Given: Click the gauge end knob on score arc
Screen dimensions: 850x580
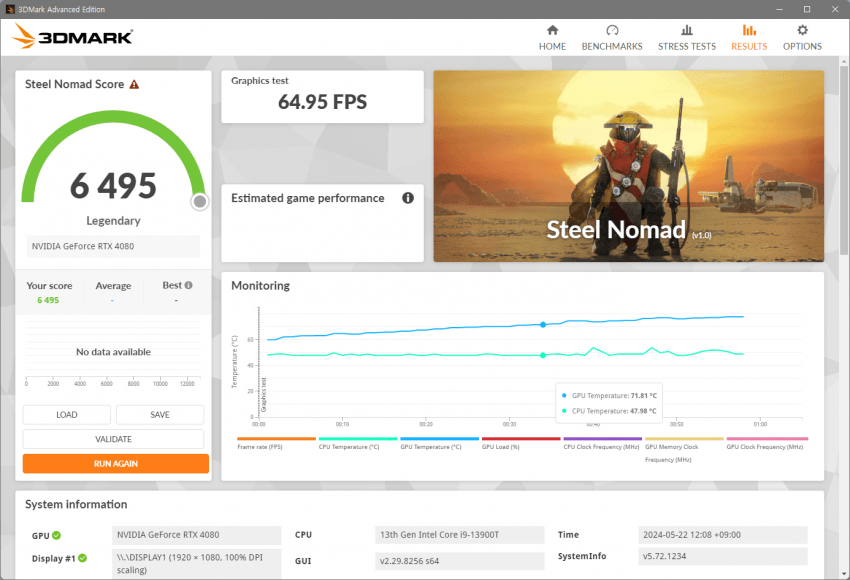Looking at the screenshot, I should click(200, 202).
